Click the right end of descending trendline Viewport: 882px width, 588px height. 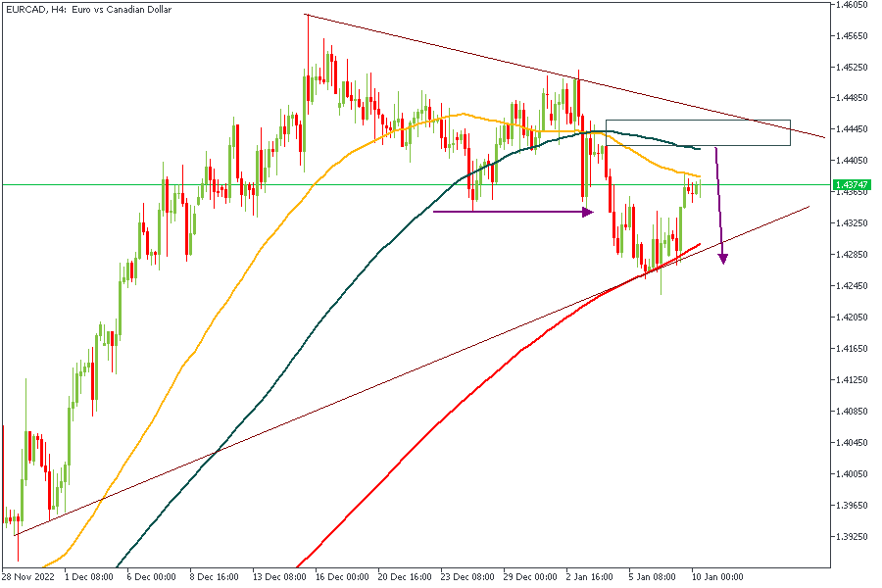[824, 137]
